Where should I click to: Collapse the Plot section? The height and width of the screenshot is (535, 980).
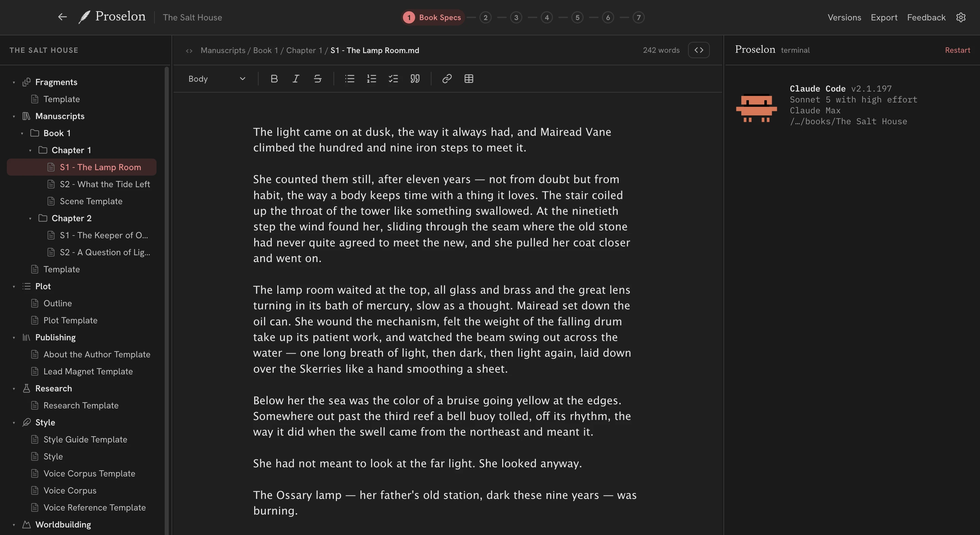[x=14, y=287]
